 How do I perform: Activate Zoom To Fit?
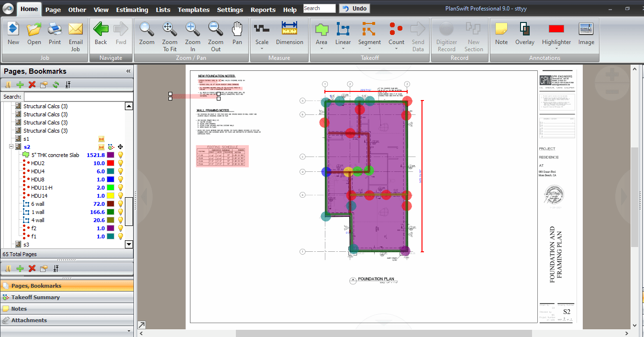click(x=170, y=36)
